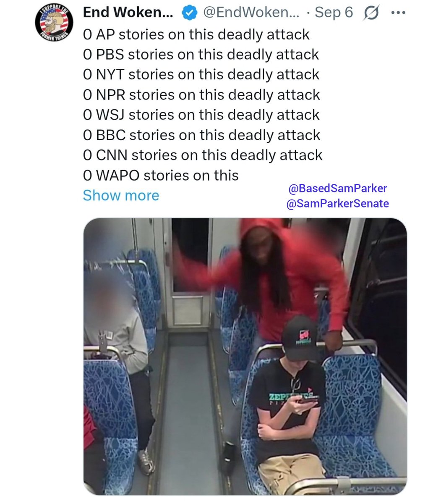Click the @SamParkerSenate watermark text
Viewport: 441px width, 504px height.
pyautogui.click(x=337, y=204)
